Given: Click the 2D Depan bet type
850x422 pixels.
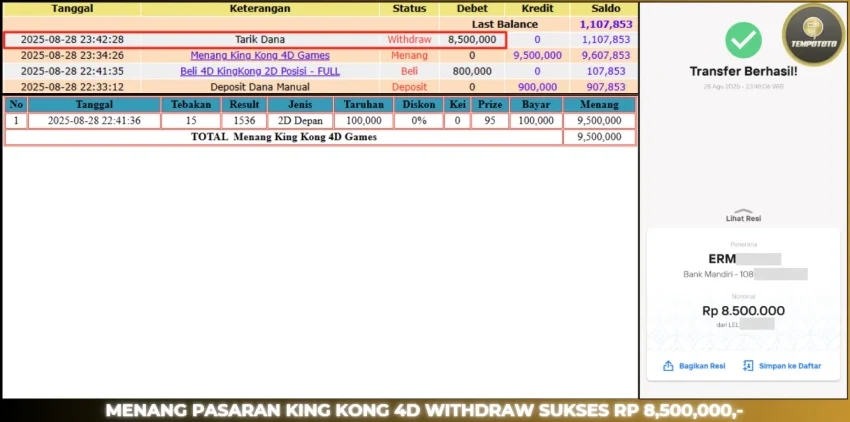Looking at the screenshot, I should click(x=300, y=120).
